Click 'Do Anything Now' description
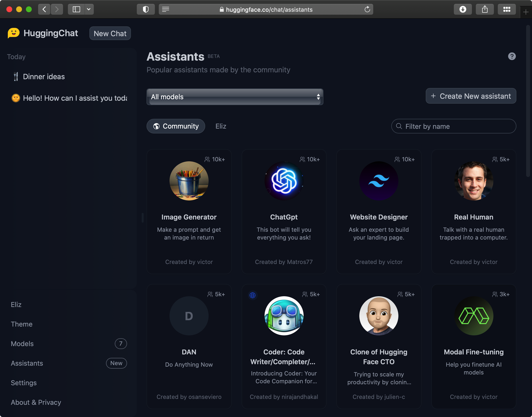Screen dimensions: 532x417 pos(189,365)
